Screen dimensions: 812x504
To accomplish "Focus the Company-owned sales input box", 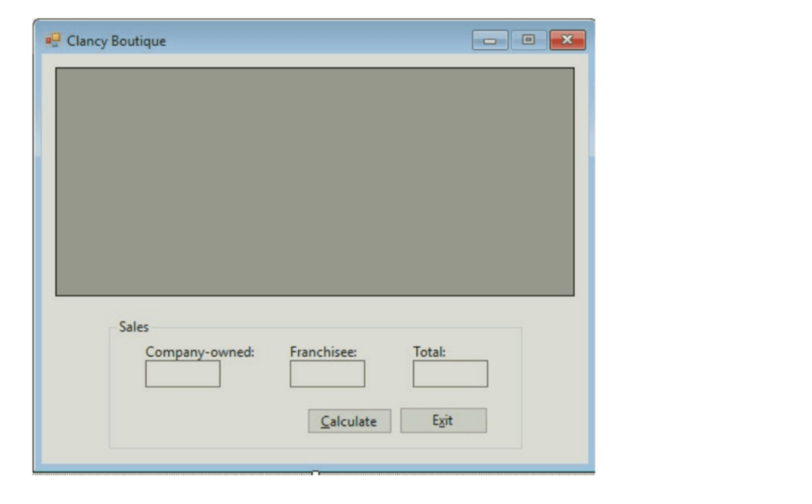I will pyautogui.click(x=183, y=373).
